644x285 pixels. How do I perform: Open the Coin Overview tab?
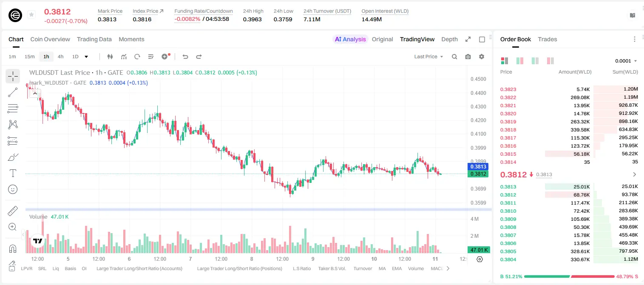point(50,39)
